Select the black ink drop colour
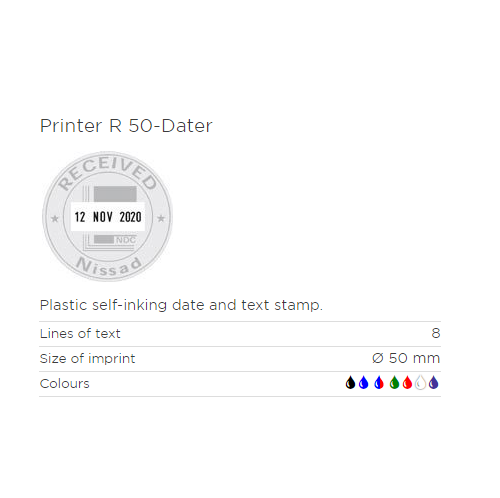 point(350,383)
